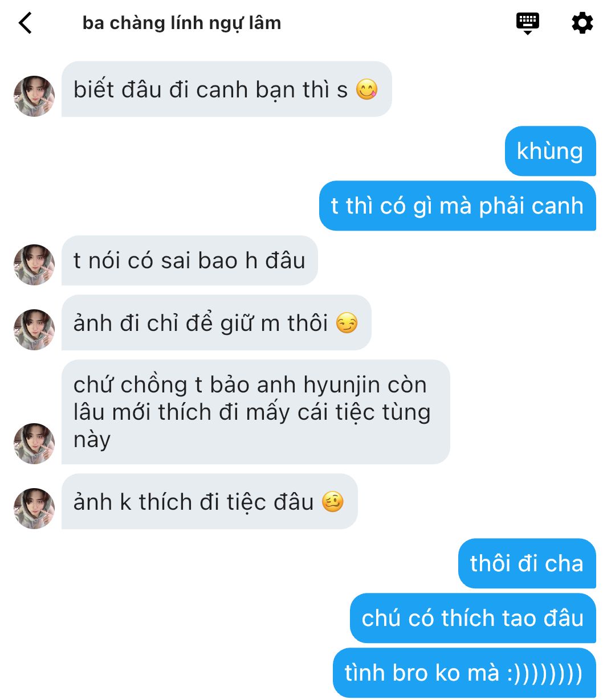Screen dimensions: 603x700
Task: Tap avatar beside 'ảnh đi chỉ để giữ m thôi'
Action: click(34, 329)
